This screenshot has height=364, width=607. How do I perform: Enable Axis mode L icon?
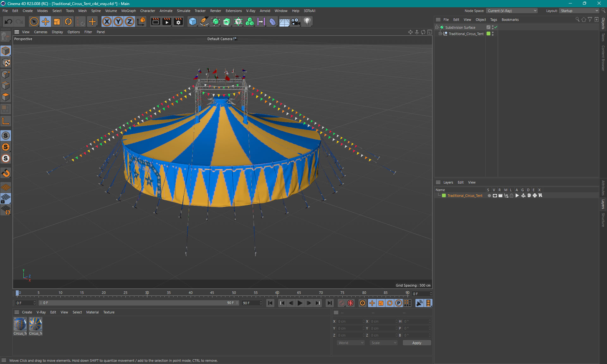coord(6,121)
